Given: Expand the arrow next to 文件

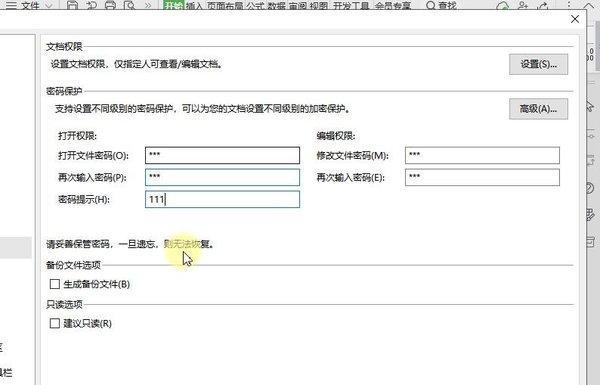Looking at the screenshot, I should (49, 5).
